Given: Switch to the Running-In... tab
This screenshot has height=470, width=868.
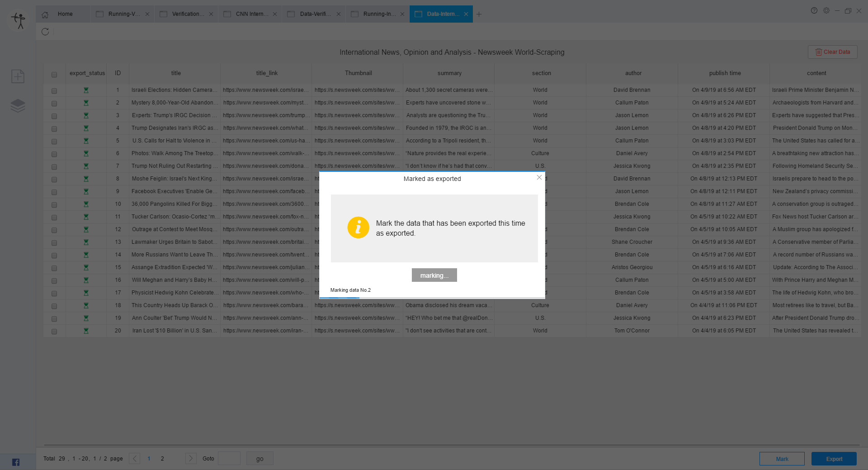Looking at the screenshot, I should coord(377,14).
